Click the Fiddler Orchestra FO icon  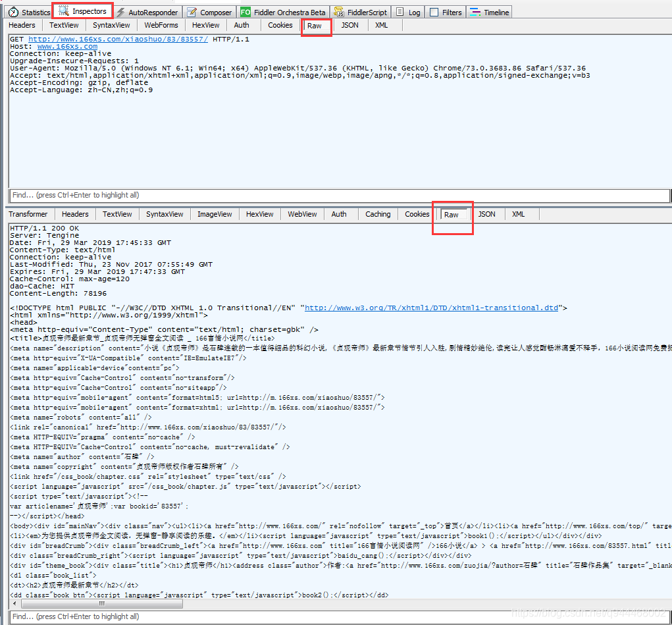tap(246, 13)
